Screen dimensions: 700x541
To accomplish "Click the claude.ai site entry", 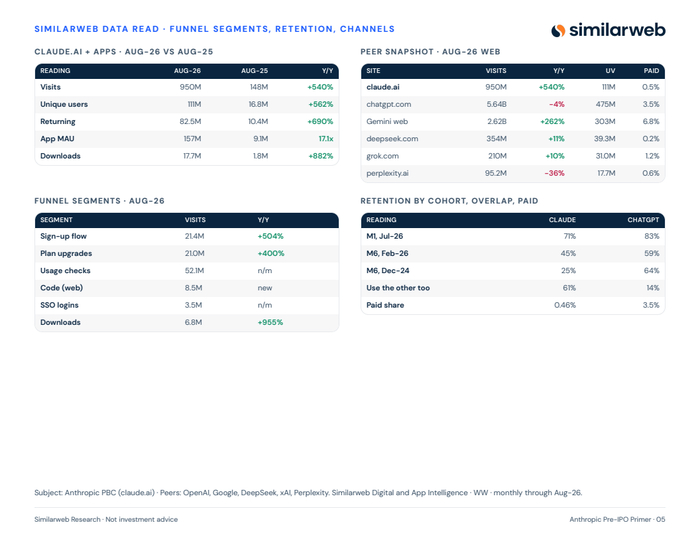I will [383, 87].
